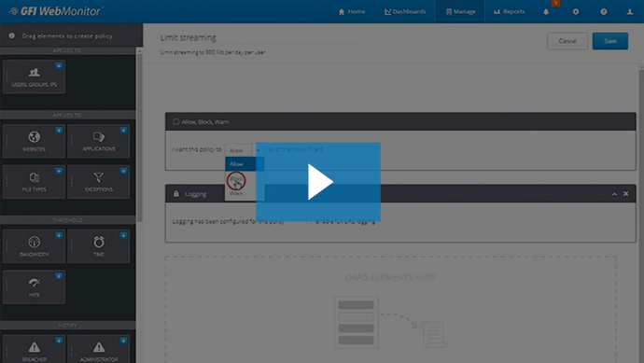This screenshot has height=363, width=644.
Task: Add Administrator using its plus icon
Action: pos(123,341)
